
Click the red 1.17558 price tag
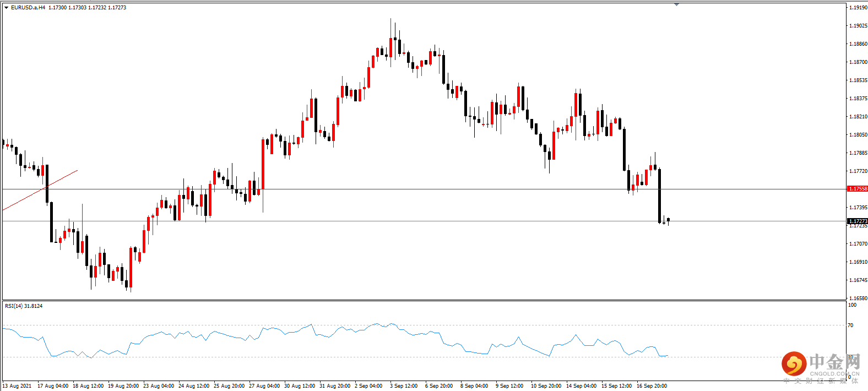[858, 189]
